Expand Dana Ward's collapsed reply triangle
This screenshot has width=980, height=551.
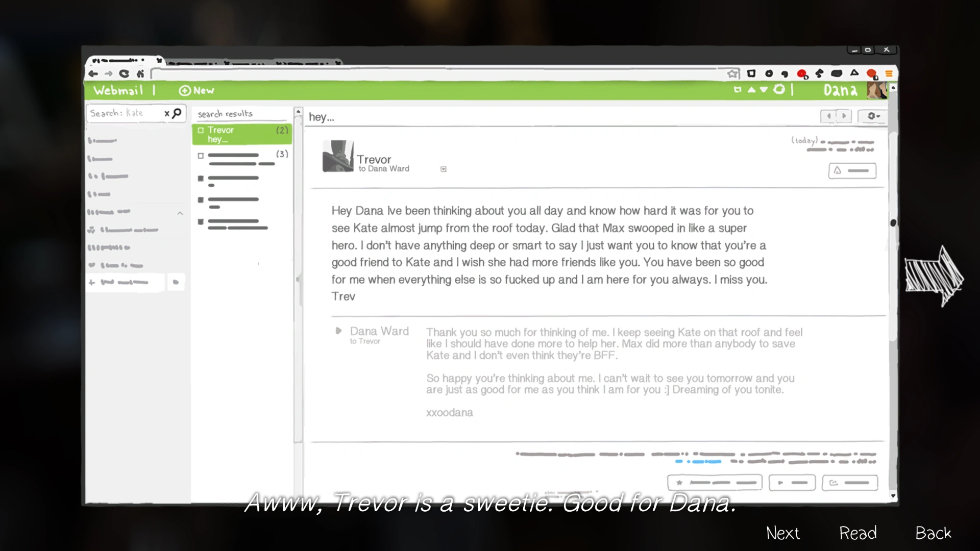pos(338,331)
